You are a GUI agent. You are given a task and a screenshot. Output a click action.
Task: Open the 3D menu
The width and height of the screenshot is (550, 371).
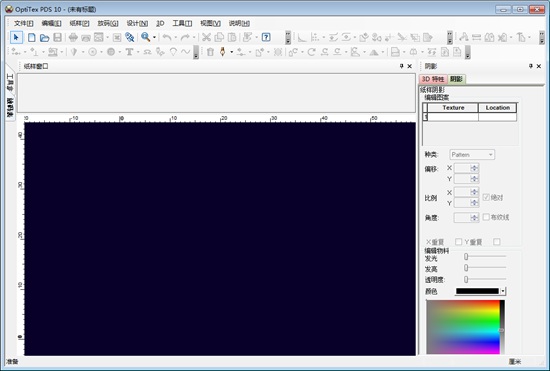tap(160, 23)
